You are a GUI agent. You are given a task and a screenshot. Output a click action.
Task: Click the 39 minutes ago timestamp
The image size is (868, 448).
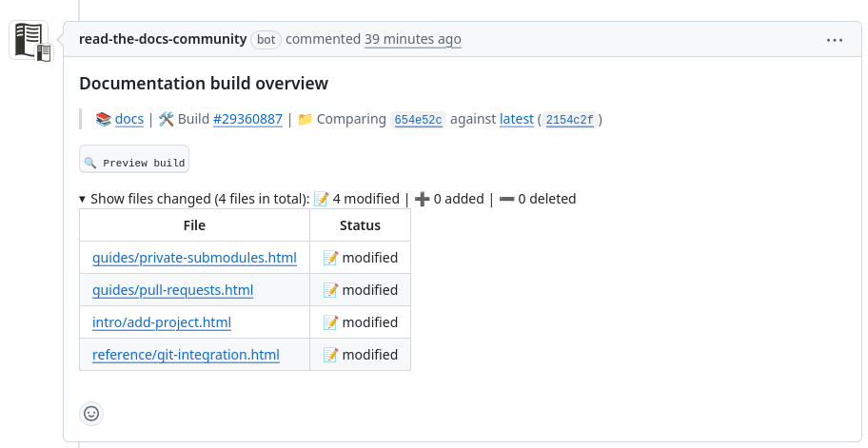[412, 39]
